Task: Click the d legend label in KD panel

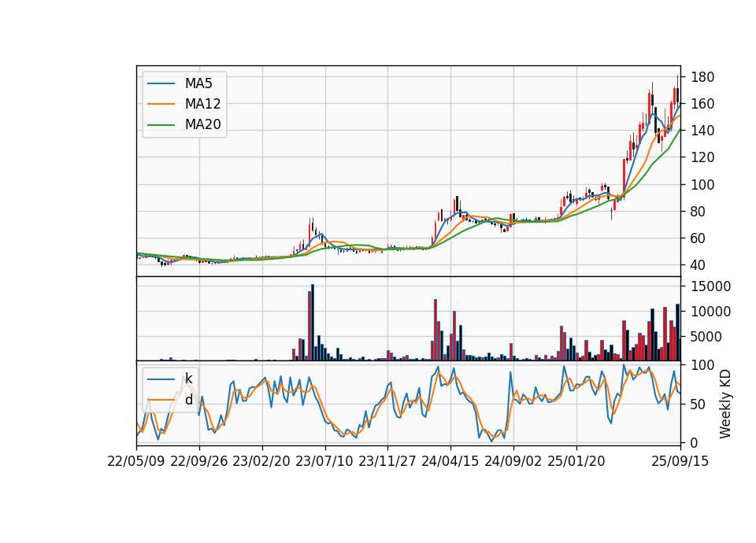Action: click(x=189, y=400)
